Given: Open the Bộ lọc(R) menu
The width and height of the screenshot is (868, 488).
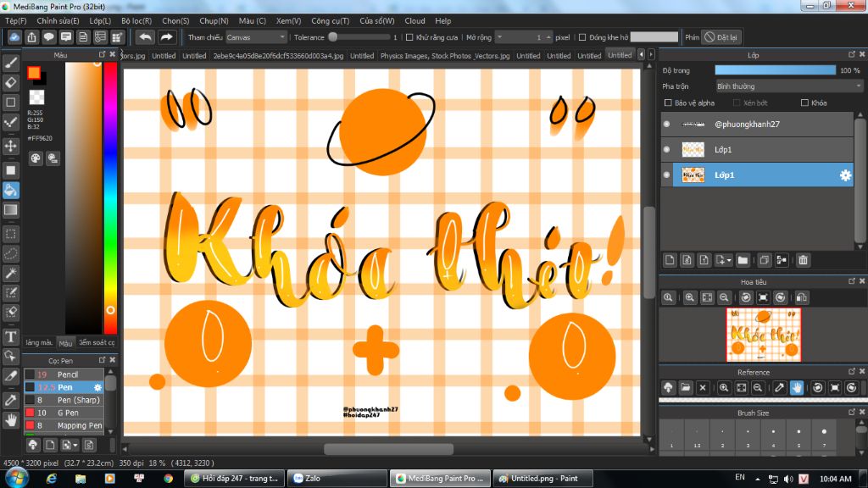Looking at the screenshot, I should (136, 20).
